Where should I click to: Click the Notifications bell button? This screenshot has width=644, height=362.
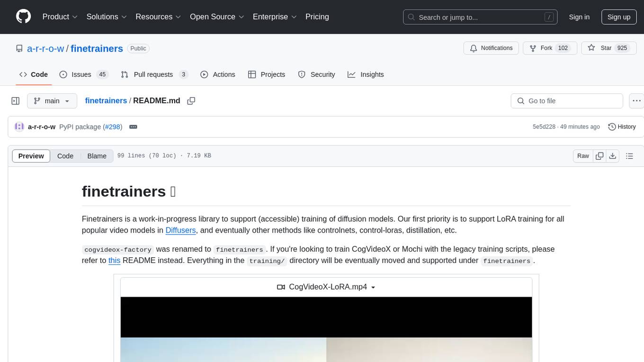pyautogui.click(x=491, y=48)
